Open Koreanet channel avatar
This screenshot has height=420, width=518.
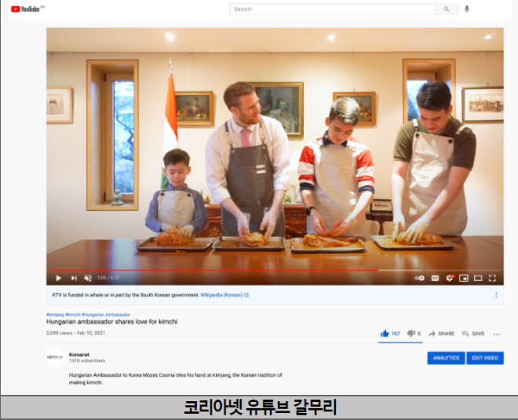point(54,357)
